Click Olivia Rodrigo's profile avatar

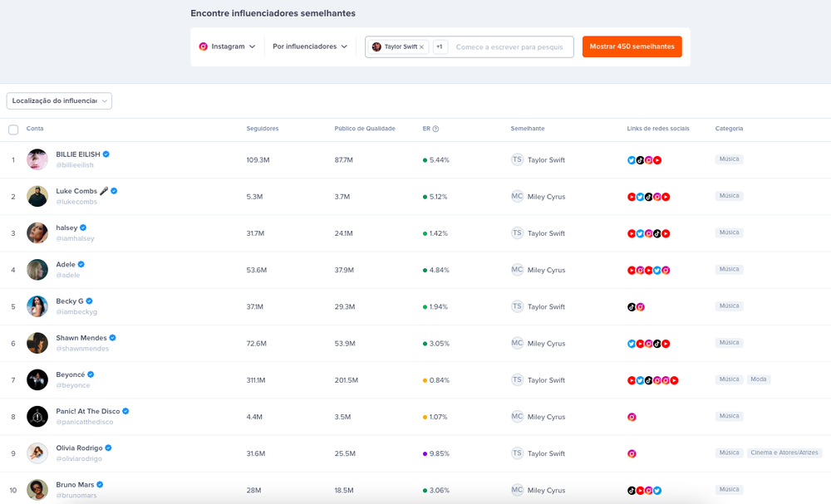[x=37, y=453]
